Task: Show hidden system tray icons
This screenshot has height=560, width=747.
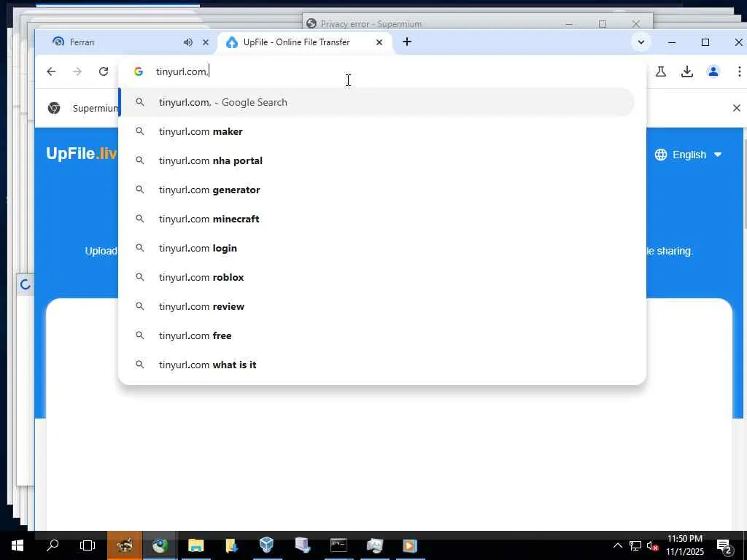Action: point(617,545)
